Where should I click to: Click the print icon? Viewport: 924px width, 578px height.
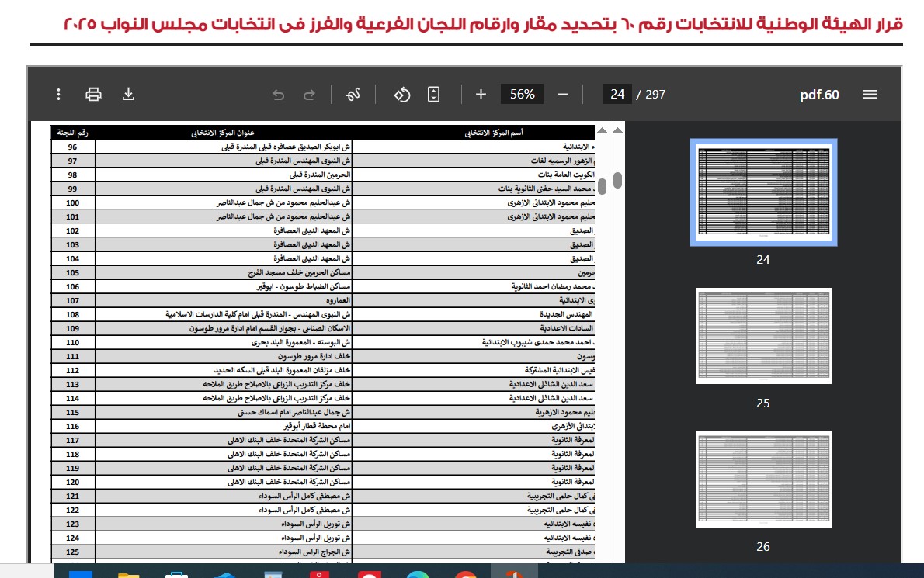pos(93,95)
